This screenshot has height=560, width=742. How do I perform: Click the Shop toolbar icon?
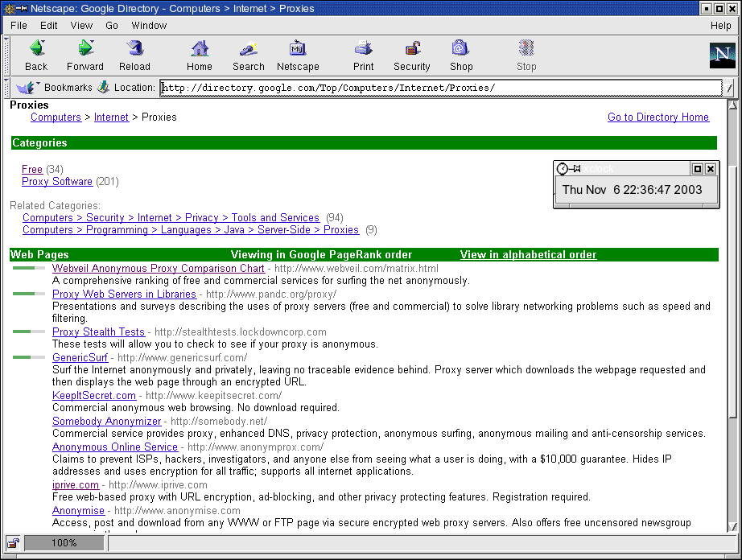(460, 48)
